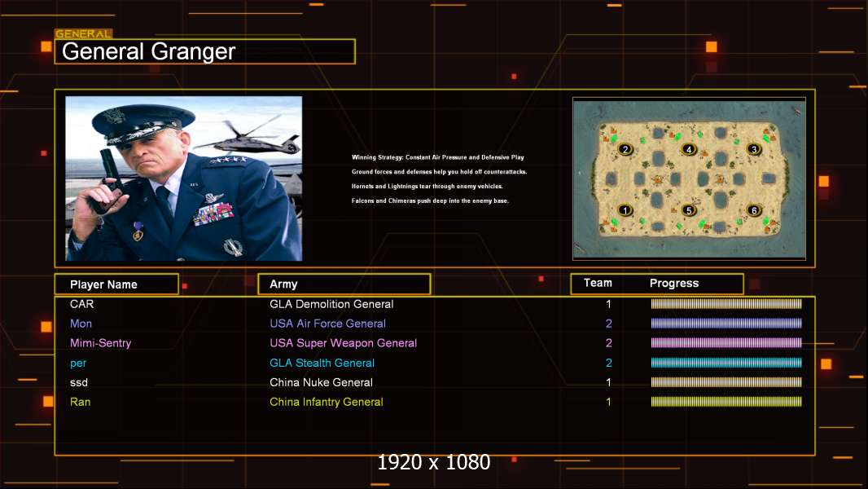This screenshot has width=868, height=489.
Task: Click ssd's progress bar
Action: pos(726,382)
